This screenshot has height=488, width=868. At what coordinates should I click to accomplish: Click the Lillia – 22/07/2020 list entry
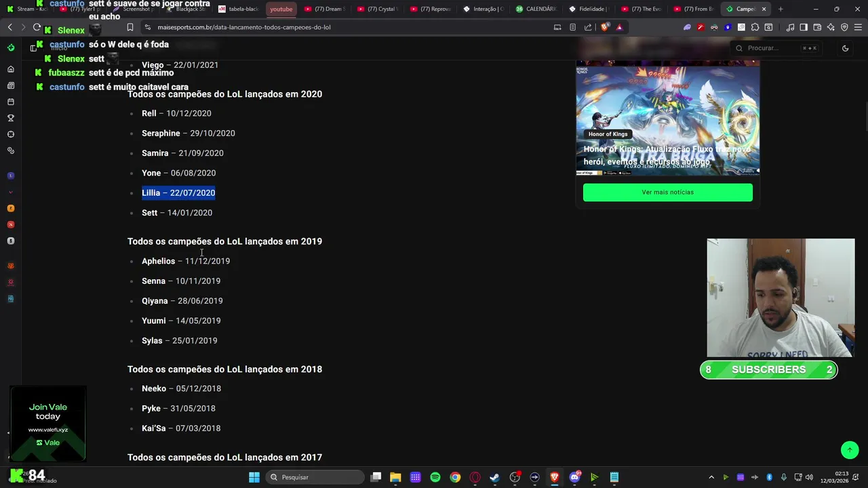coord(178,193)
